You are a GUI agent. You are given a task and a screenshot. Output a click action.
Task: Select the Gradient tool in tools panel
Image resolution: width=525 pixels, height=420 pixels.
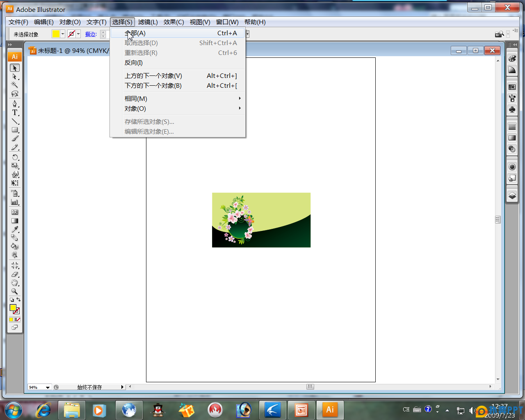(x=15, y=221)
